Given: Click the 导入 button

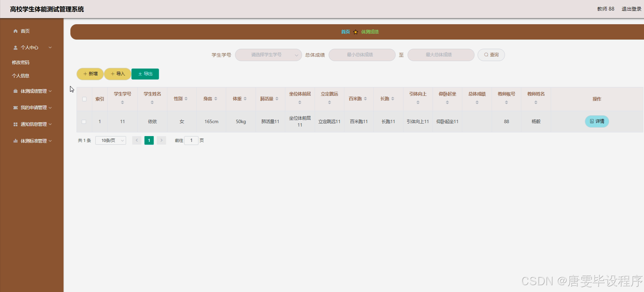Looking at the screenshot, I should pos(117,74).
